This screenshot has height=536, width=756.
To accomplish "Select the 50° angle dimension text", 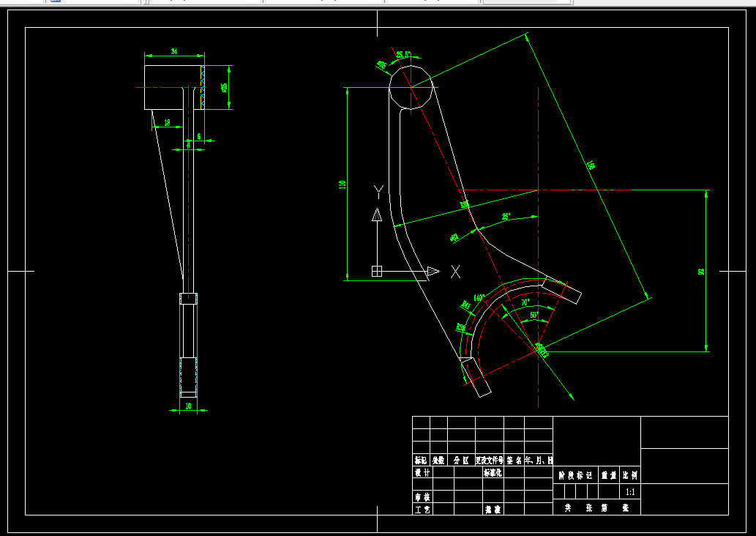I will 534,315.
